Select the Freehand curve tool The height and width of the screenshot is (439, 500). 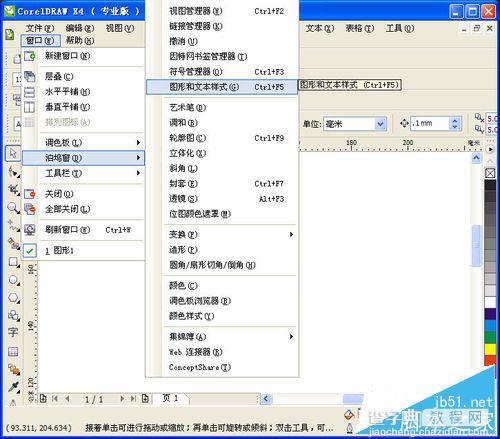(13, 226)
